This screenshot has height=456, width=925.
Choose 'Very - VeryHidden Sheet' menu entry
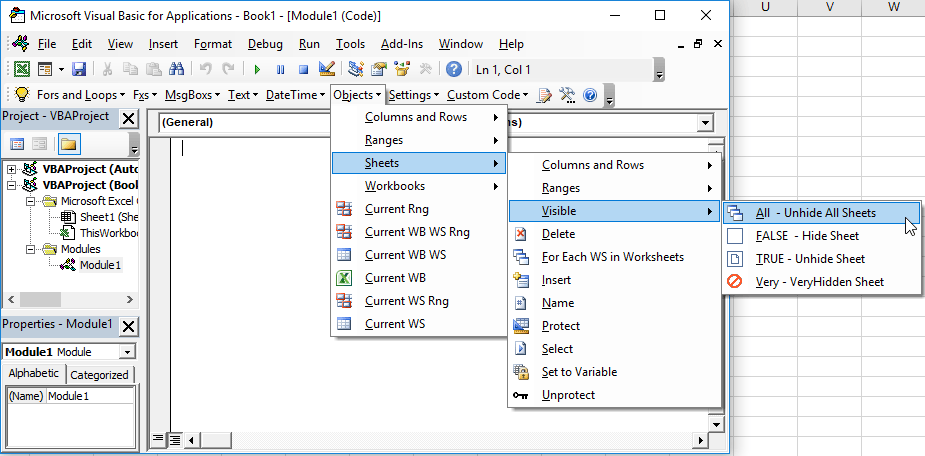pos(819,282)
